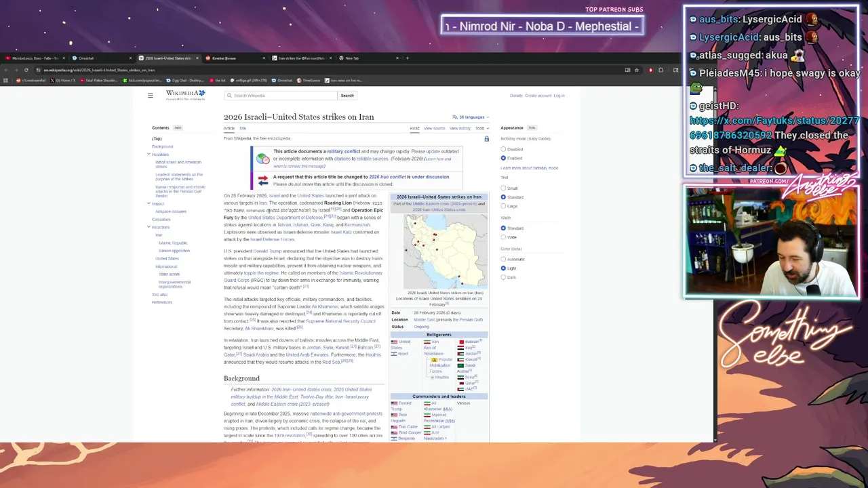
Task: Click the webcam video thumbnail of the streamer
Action: pos(770,243)
